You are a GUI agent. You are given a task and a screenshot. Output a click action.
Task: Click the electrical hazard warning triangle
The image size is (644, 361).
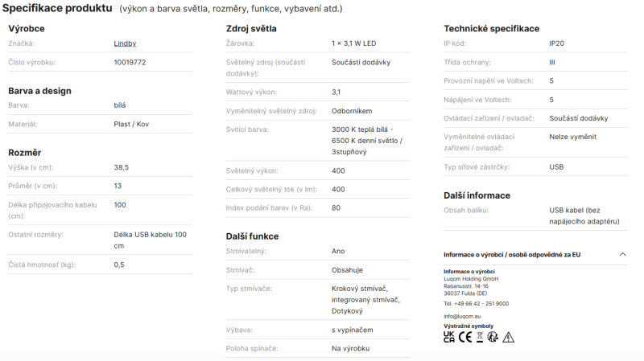coord(509,337)
